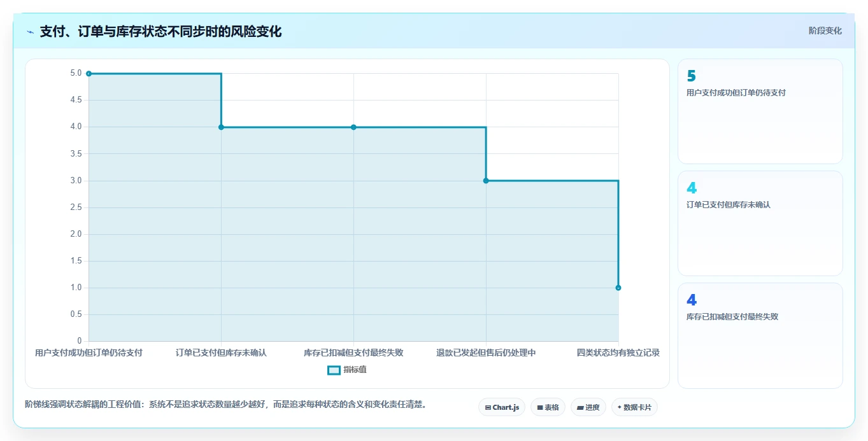Click the lightning icon beside the title
868x441 pixels.
(30, 32)
